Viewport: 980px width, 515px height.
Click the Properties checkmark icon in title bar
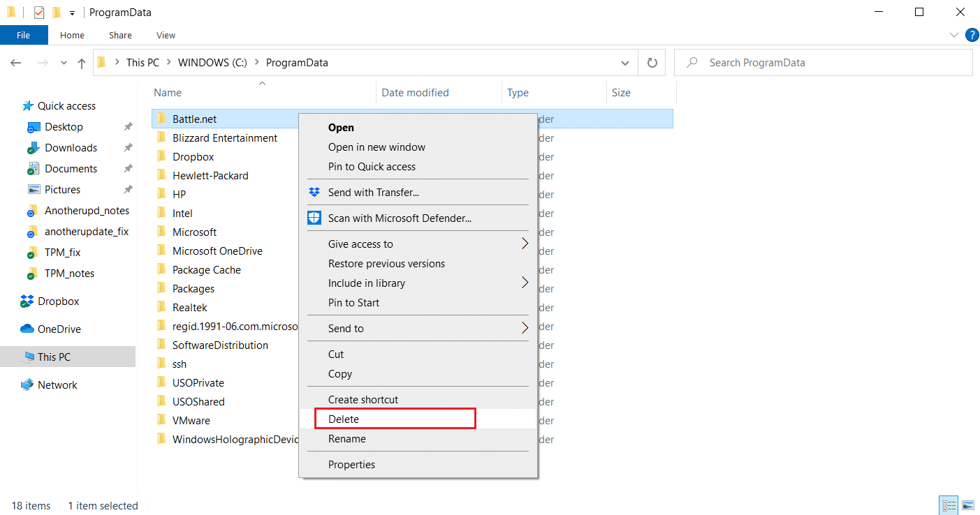39,12
